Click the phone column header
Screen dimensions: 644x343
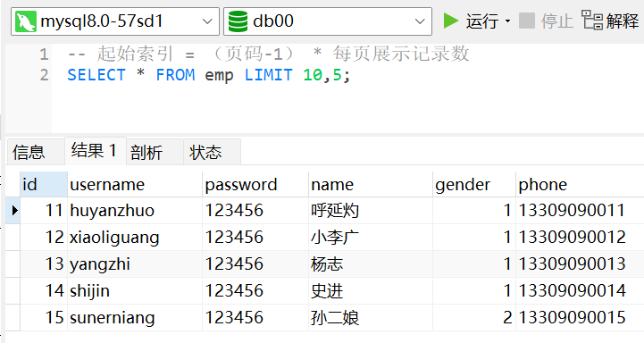pyautogui.click(x=580, y=184)
